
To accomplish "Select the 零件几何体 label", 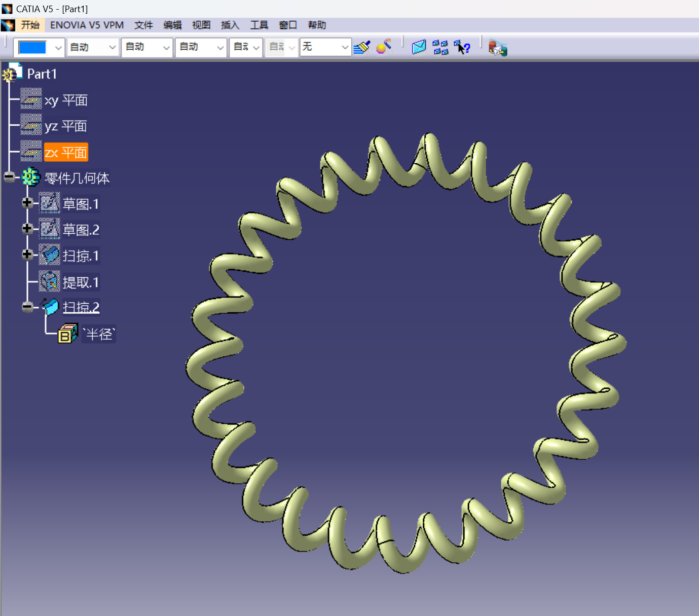I will [77, 178].
